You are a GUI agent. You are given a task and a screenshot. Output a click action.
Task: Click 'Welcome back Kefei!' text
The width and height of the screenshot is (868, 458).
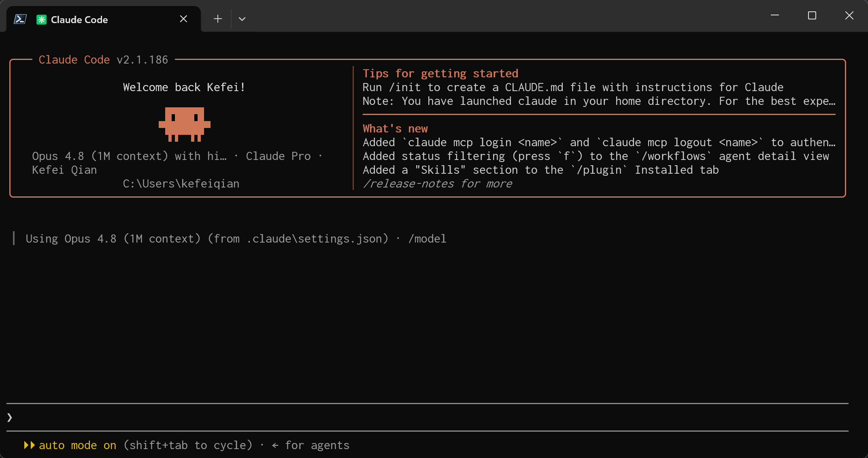[x=184, y=87]
